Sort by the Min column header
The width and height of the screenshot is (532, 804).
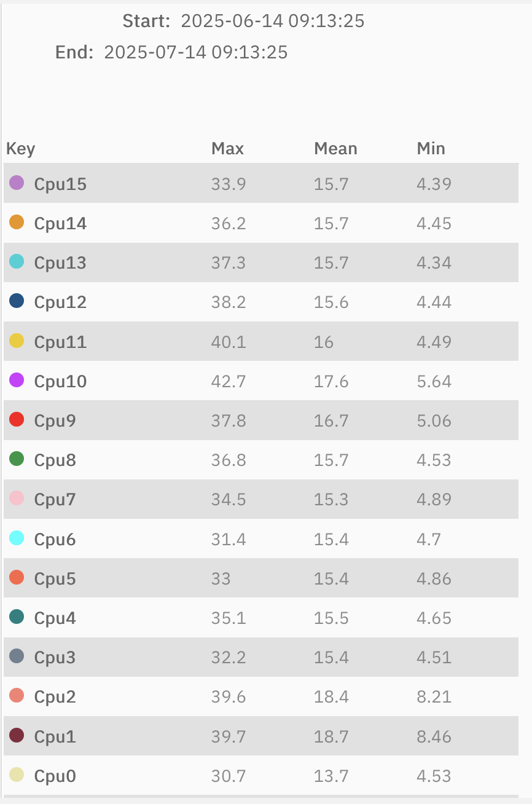[431, 148]
